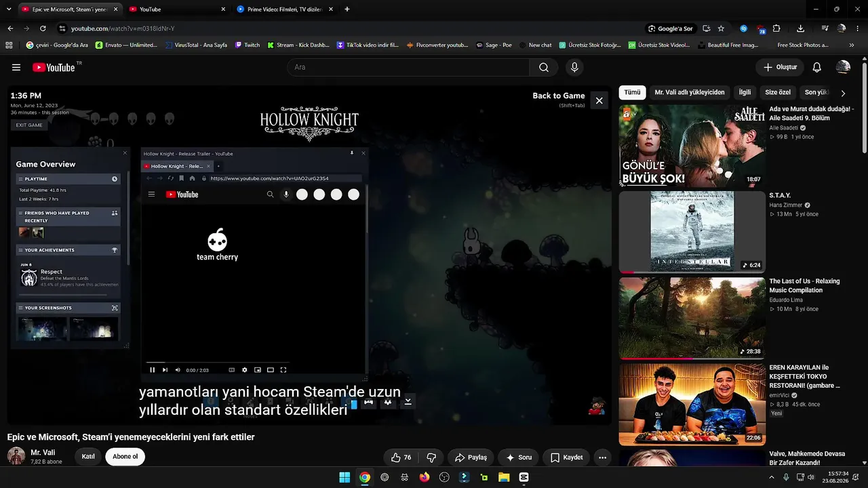
Task: Click the YouTube search magnifier button
Action: click(x=544, y=67)
